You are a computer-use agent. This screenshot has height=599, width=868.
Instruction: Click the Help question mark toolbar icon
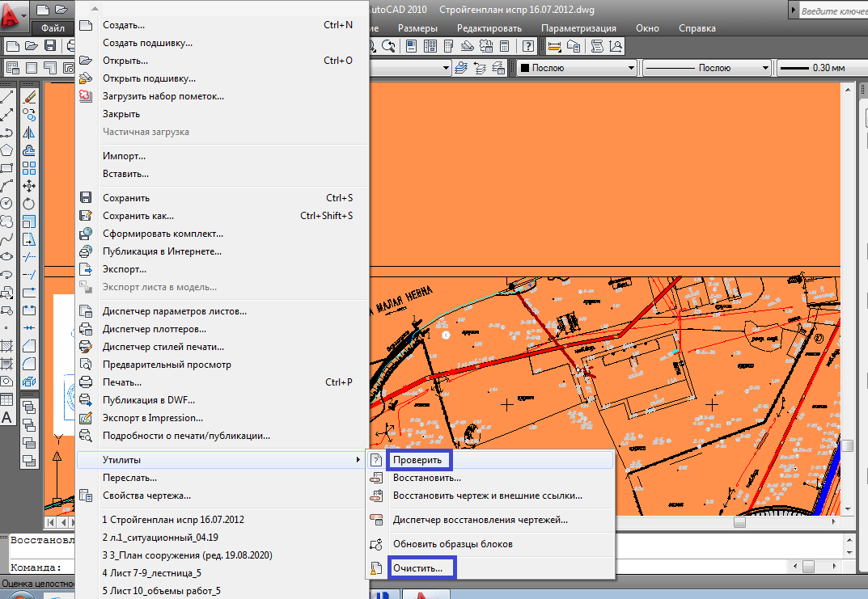528,46
